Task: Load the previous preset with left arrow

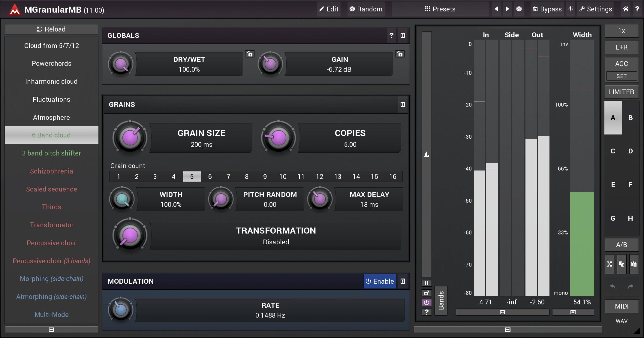Action: click(496, 9)
